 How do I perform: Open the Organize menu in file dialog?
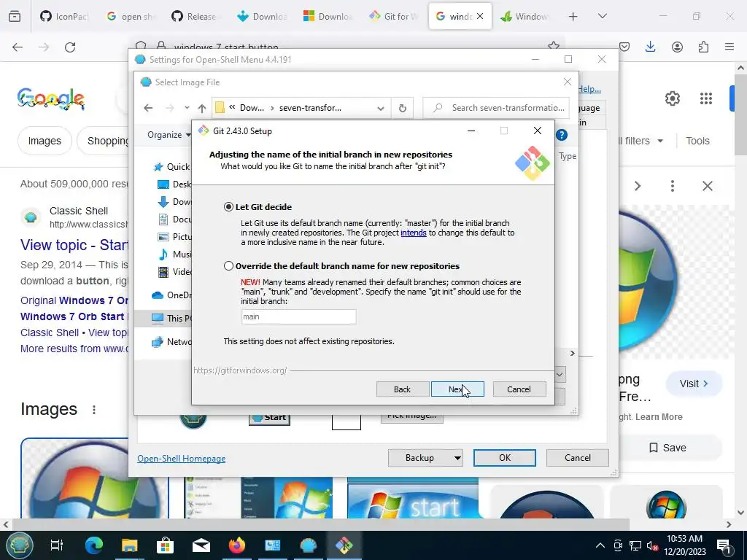pyautogui.click(x=169, y=135)
